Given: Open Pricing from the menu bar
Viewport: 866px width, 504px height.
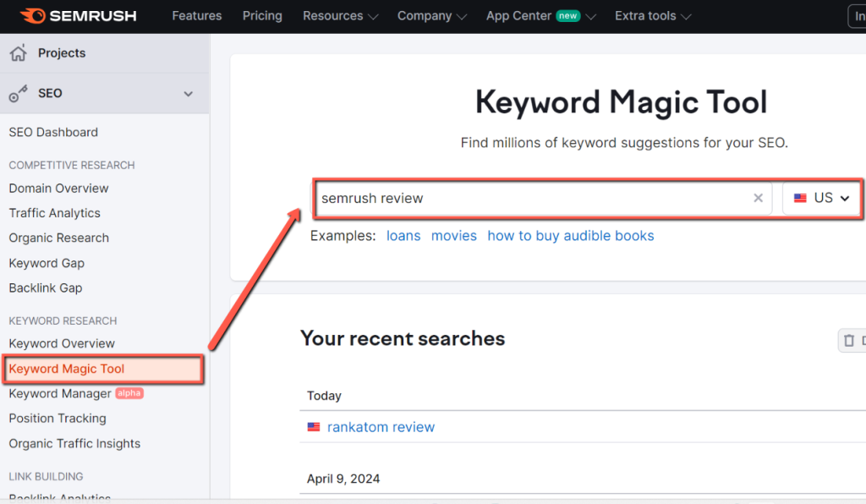Looking at the screenshot, I should (261, 15).
